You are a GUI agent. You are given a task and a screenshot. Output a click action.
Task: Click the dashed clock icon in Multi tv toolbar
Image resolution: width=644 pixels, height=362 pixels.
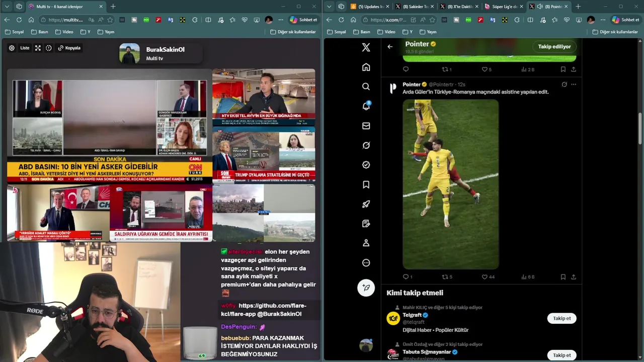49,48
